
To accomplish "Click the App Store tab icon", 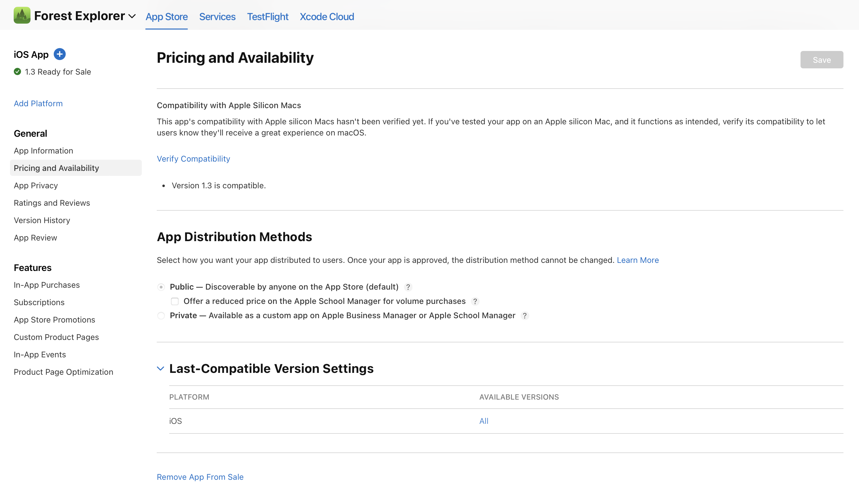I will click(x=167, y=16).
